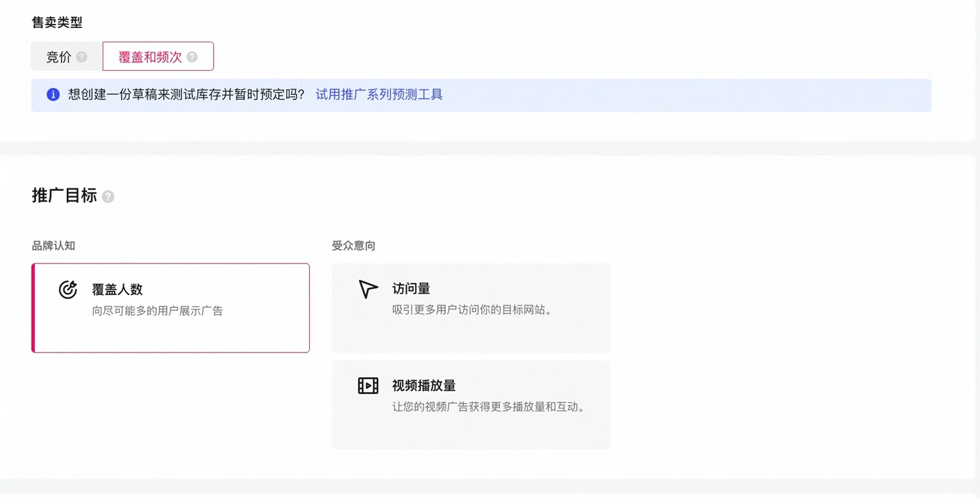Click the 想创建一份草稿 banner question text
Viewport: 980px width, 499px height.
click(x=186, y=95)
